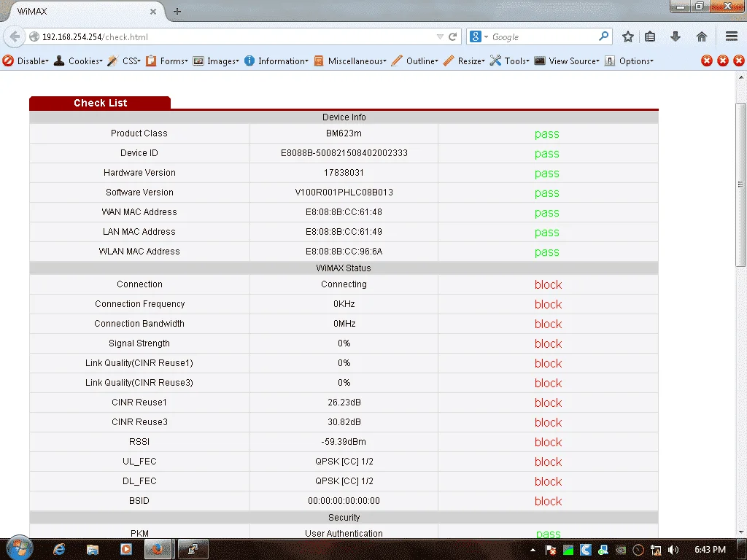Click the search magnifier icon
The width and height of the screenshot is (747, 560).
coord(603,36)
